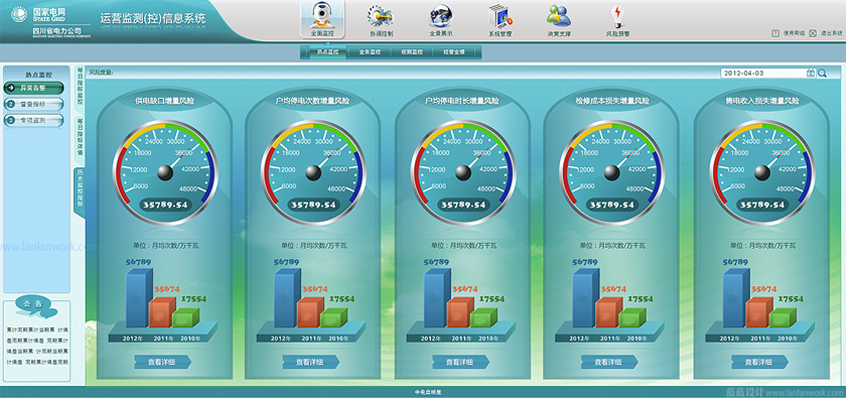Switch to the 视频监控 sub-tab

coord(412,52)
